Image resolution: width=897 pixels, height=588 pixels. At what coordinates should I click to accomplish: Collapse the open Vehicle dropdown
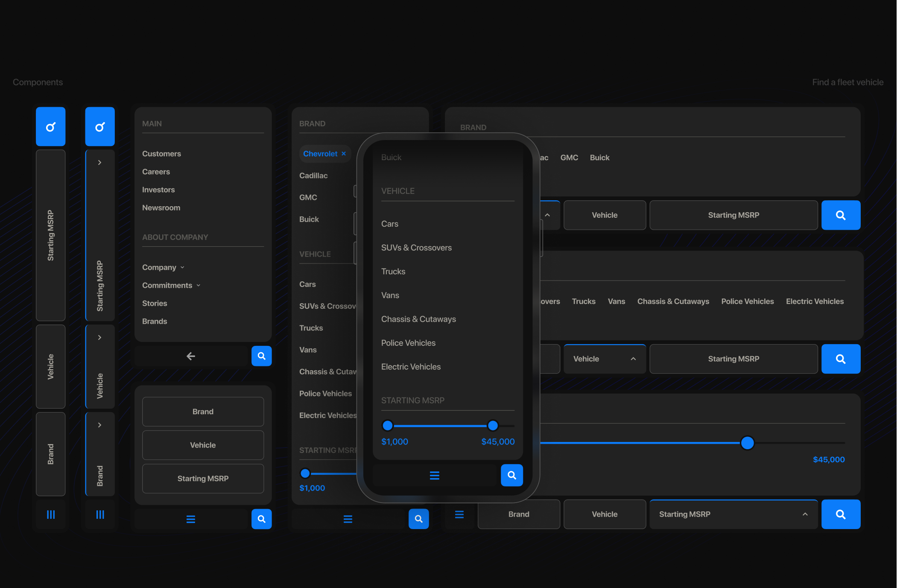point(633,359)
